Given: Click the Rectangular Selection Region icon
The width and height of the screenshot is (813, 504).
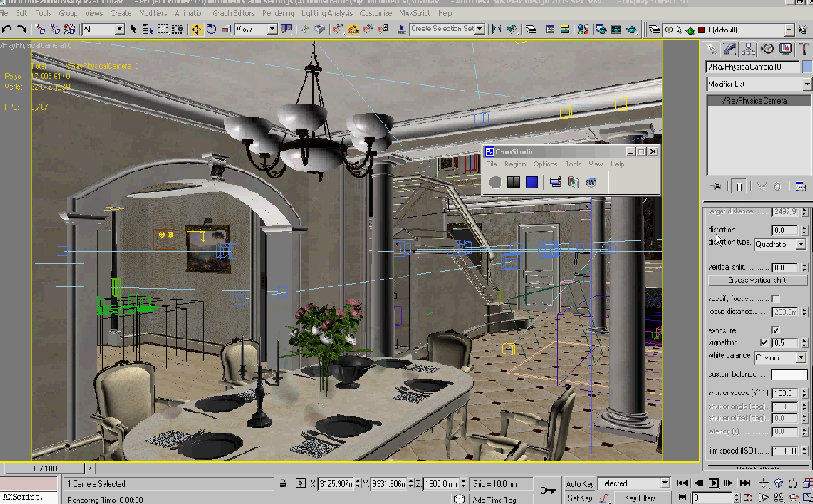Looking at the screenshot, I should point(163,30).
